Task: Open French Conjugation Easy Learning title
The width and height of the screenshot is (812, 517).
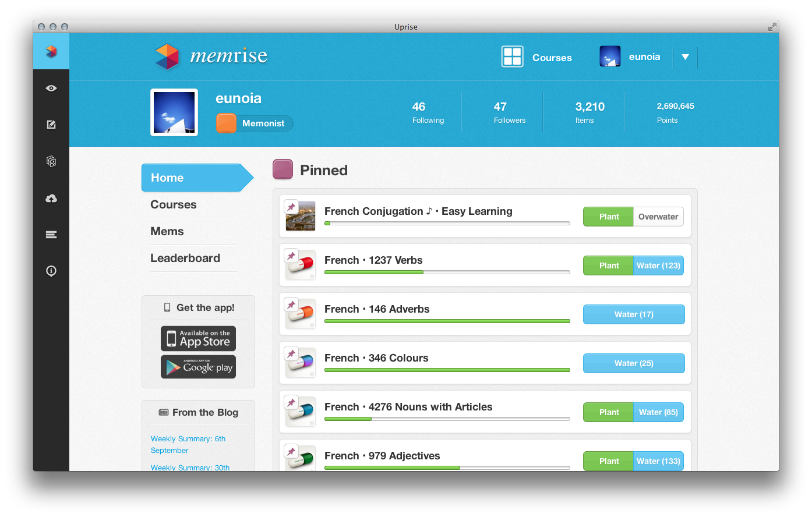Action: point(418,211)
